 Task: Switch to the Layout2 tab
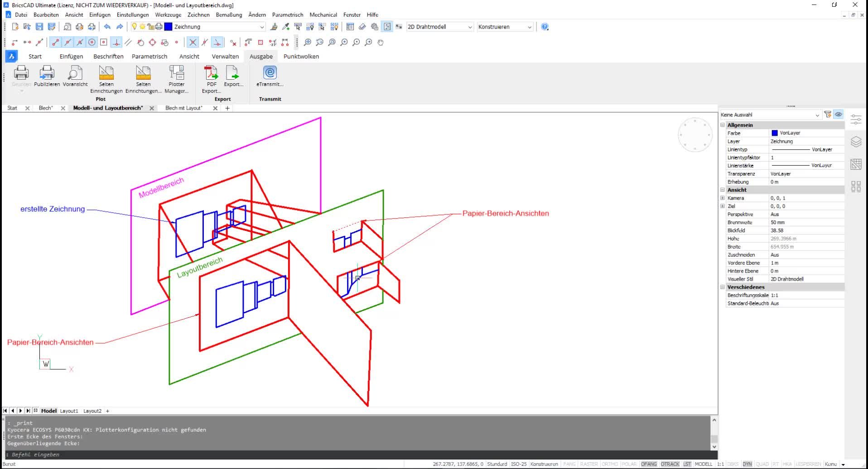pos(92,411)
